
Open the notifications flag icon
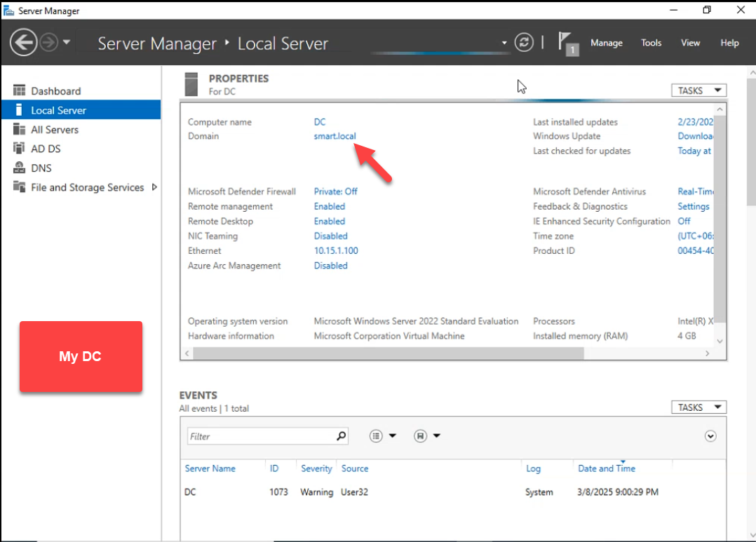coord(568,43)
